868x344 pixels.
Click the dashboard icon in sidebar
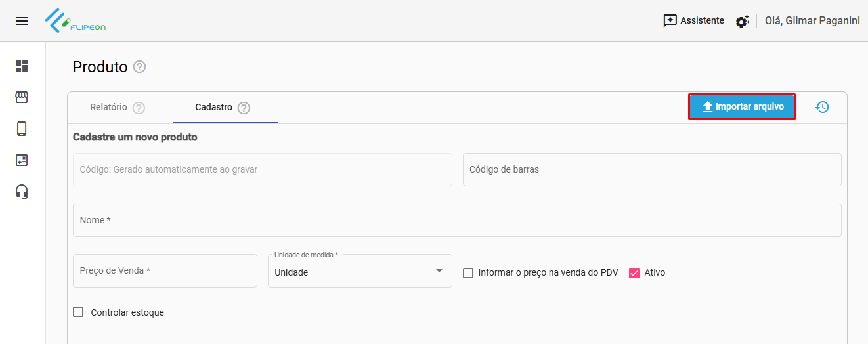click(22, 66)
